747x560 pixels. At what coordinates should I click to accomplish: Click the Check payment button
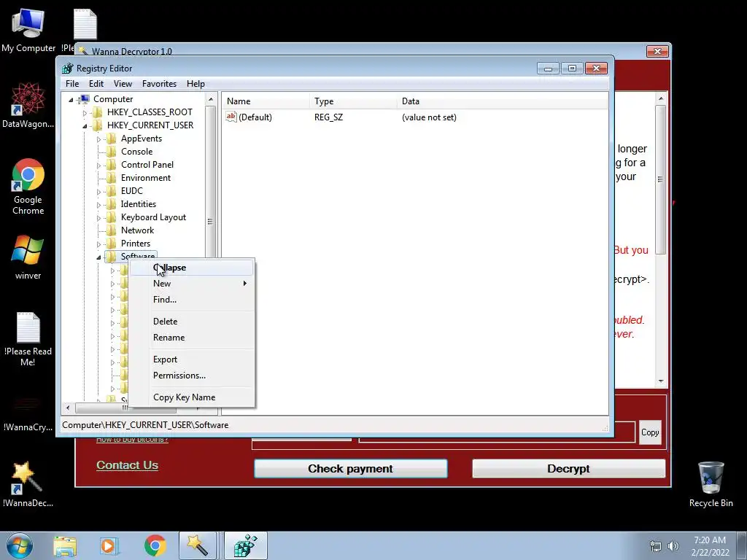351,469
